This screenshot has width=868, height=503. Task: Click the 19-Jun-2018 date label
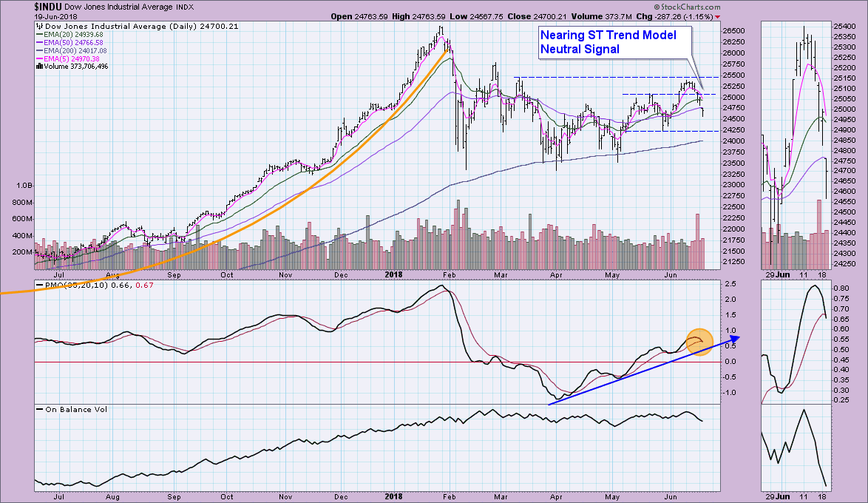pyautogui.click(x=56, y=16)
